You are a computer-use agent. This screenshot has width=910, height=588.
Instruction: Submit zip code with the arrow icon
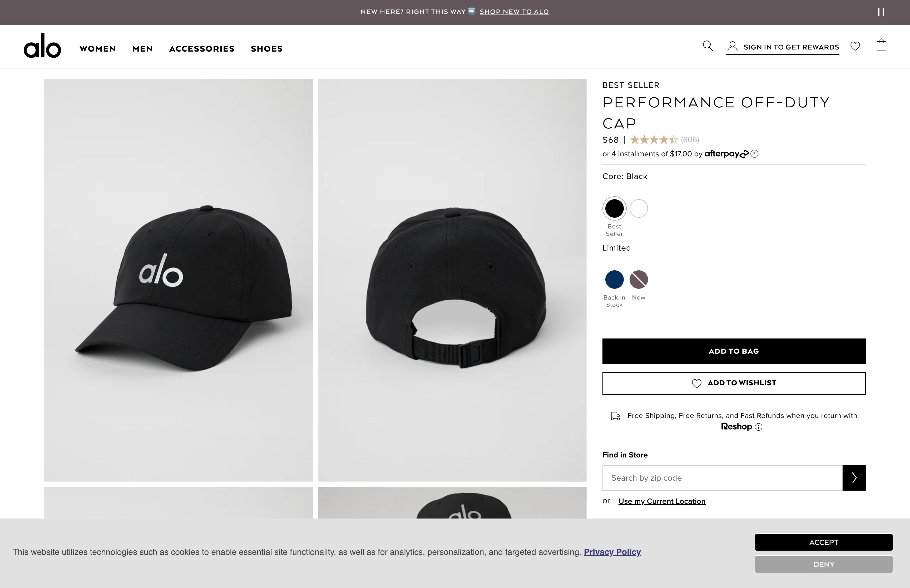pyautogui.click(x=855, y=478)
